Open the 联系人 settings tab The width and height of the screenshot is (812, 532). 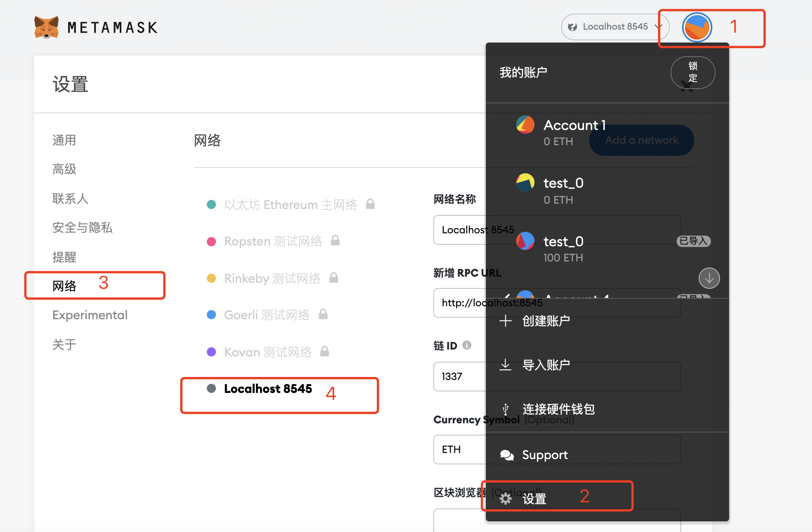[70, 198]
